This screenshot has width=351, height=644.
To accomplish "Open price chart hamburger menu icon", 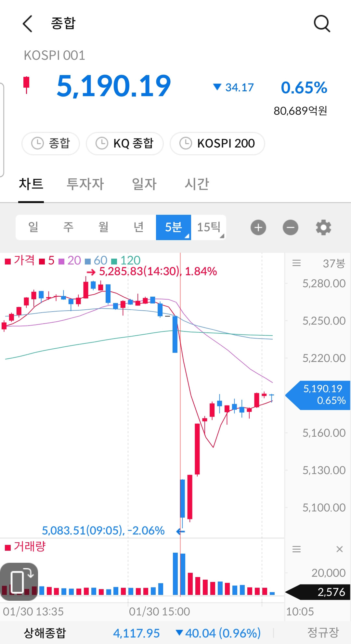I will tap(296, 263).
